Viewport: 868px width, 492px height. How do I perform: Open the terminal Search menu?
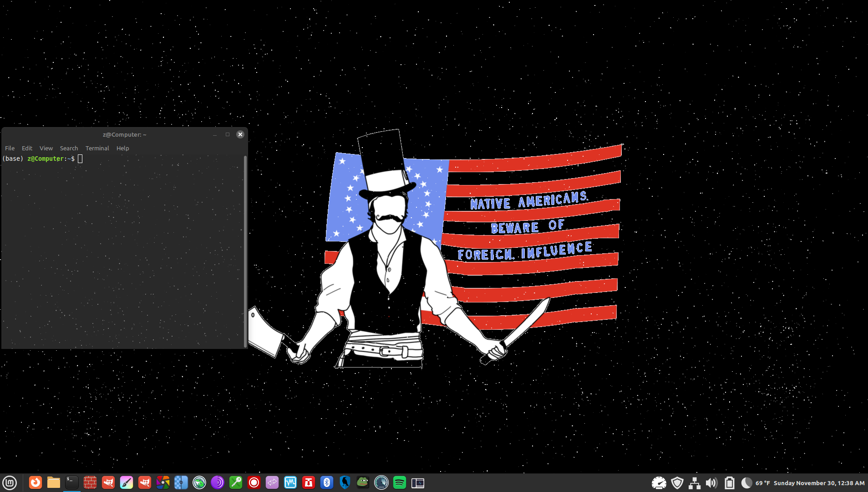coord(69,148)
